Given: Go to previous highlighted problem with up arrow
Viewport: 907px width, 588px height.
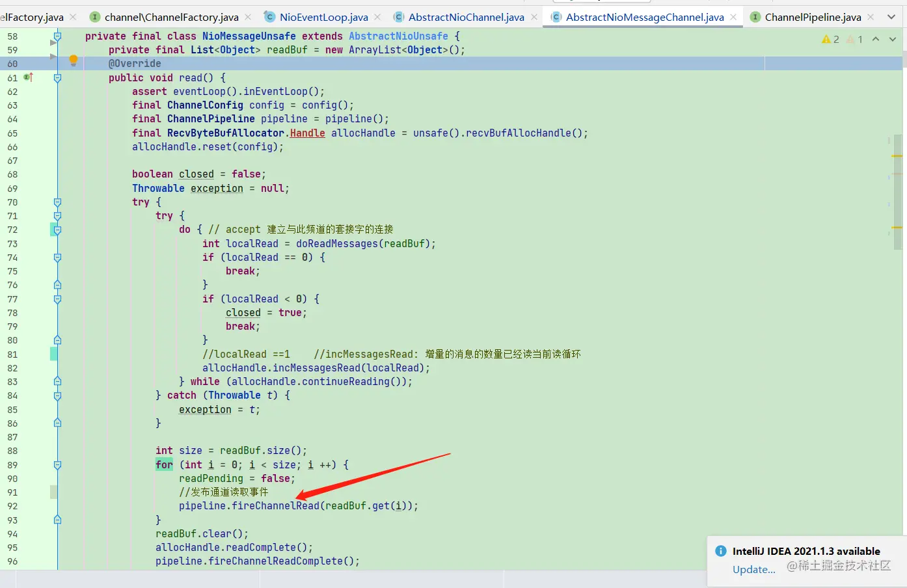Looking at the screenshot, I should click(876, 40).
